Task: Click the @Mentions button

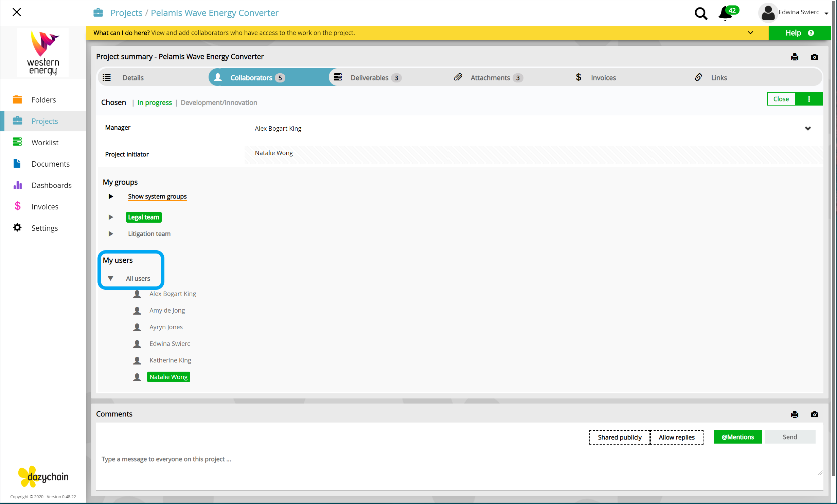Action: point(737,437)
